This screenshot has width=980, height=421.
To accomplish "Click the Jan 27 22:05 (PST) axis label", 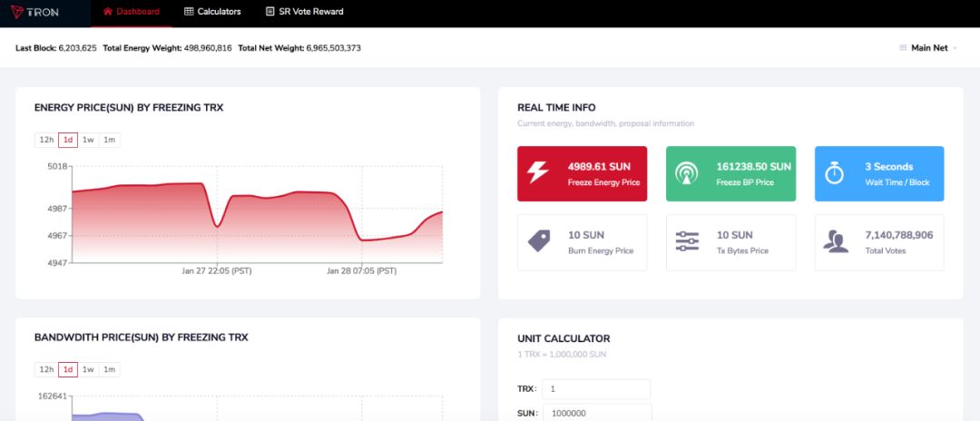I will point(217,271).
